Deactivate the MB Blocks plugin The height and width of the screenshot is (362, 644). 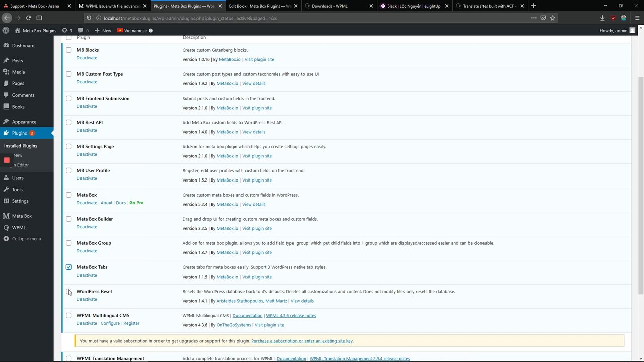pos(87,58)
